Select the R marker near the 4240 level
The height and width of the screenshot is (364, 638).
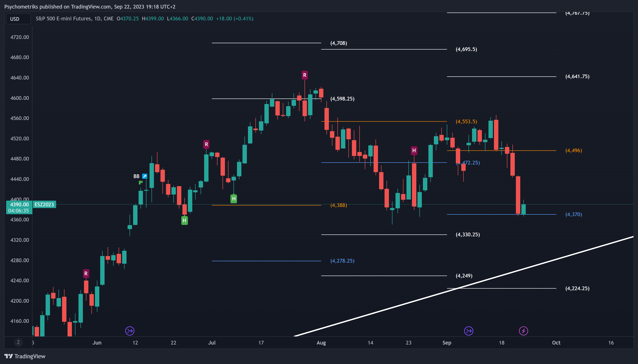(86, 274)
